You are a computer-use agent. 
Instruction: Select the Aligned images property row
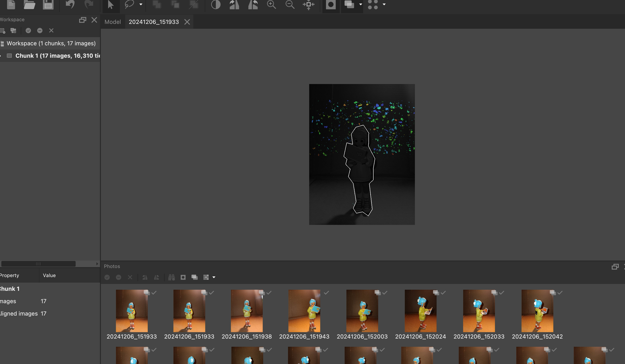[x=50, y=314]
